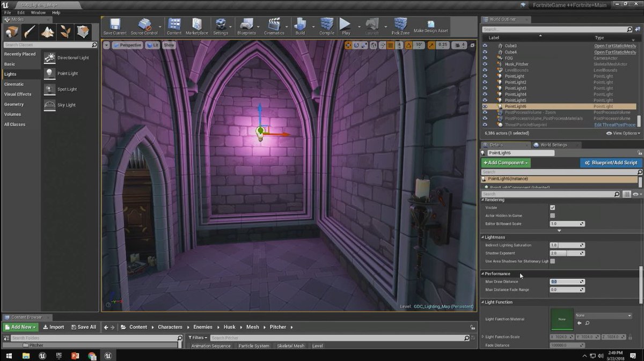Open the Epic Games Launcher taskbar icon
This screenshot has width=644, height=361.
point(58,355)
